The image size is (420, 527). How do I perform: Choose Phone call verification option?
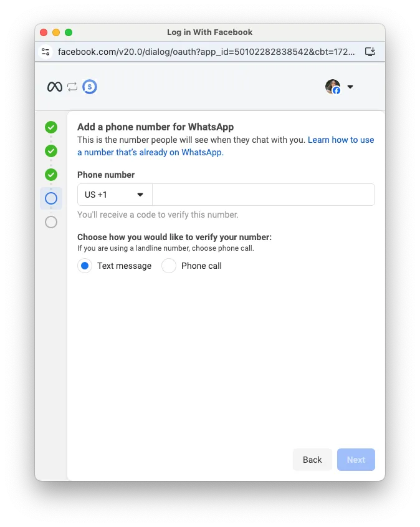point(169,266)
